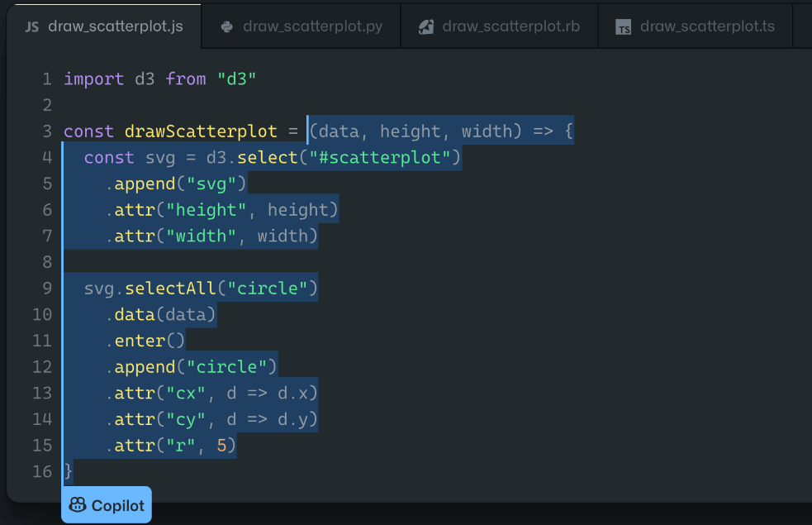Click the Ruby gem icon in the tab bar
The width and height of the screenshot is (812, 525).
(x=426, y=26)
